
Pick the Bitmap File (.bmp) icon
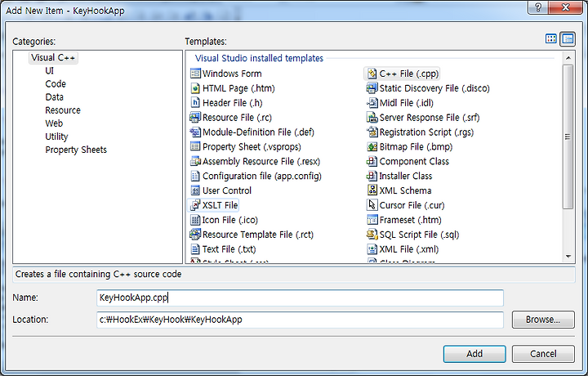point(372,147)
